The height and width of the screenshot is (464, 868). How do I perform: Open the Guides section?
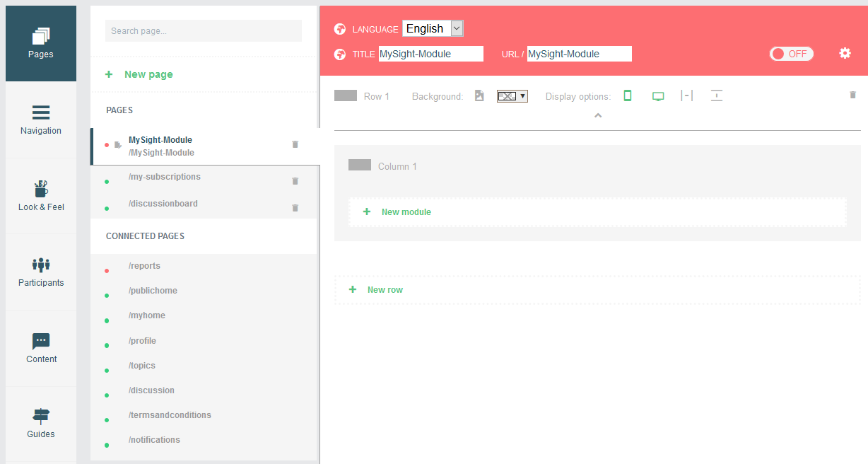[x=41, y=423]
